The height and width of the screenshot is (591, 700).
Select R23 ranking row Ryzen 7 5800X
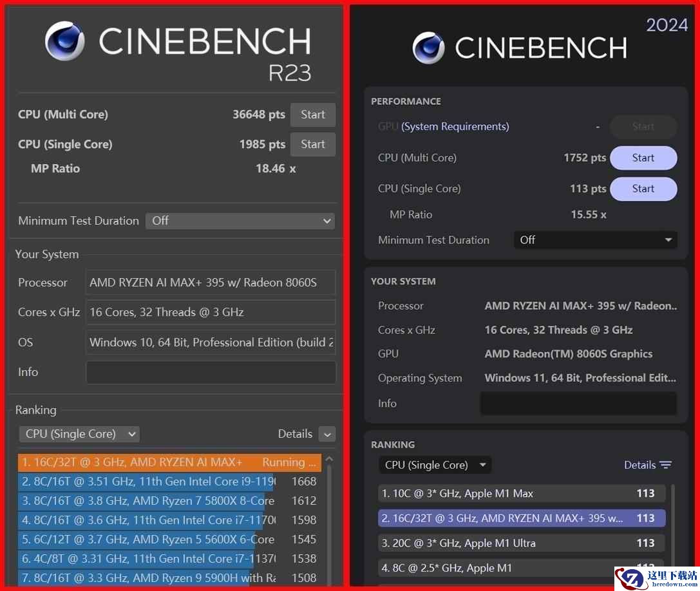pyautogui.click(x=169, y=501)
